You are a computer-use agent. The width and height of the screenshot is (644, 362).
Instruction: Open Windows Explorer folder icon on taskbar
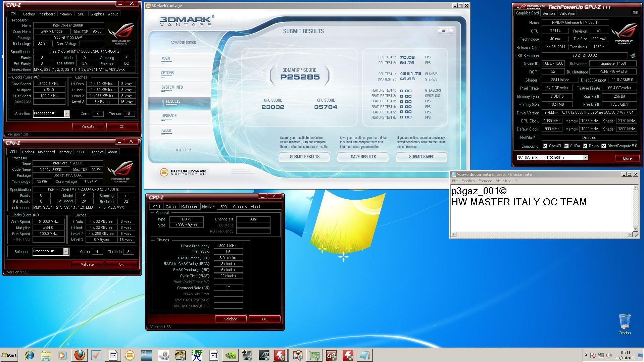tap(46, 355)
